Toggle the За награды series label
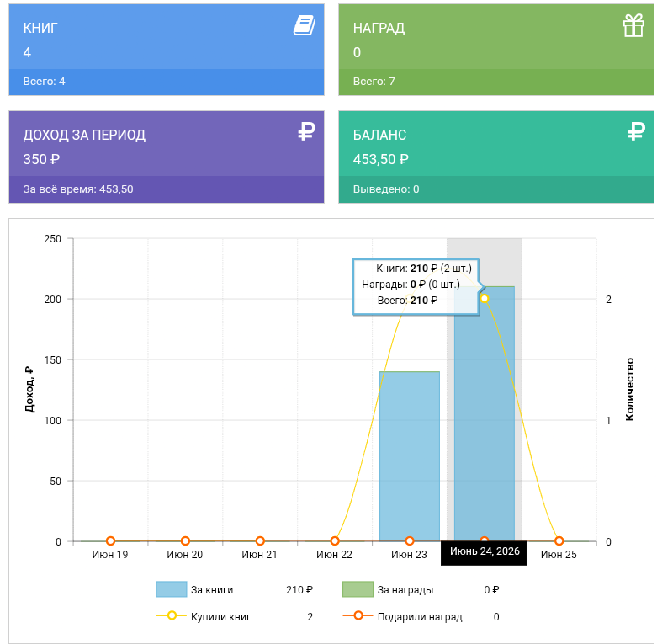 click(405, 590)
